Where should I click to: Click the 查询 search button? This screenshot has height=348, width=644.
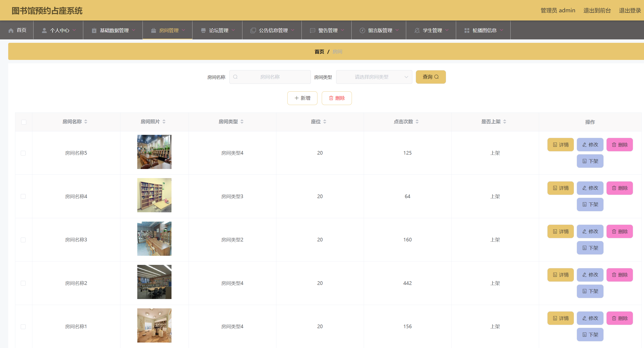[x=430, y=77]
